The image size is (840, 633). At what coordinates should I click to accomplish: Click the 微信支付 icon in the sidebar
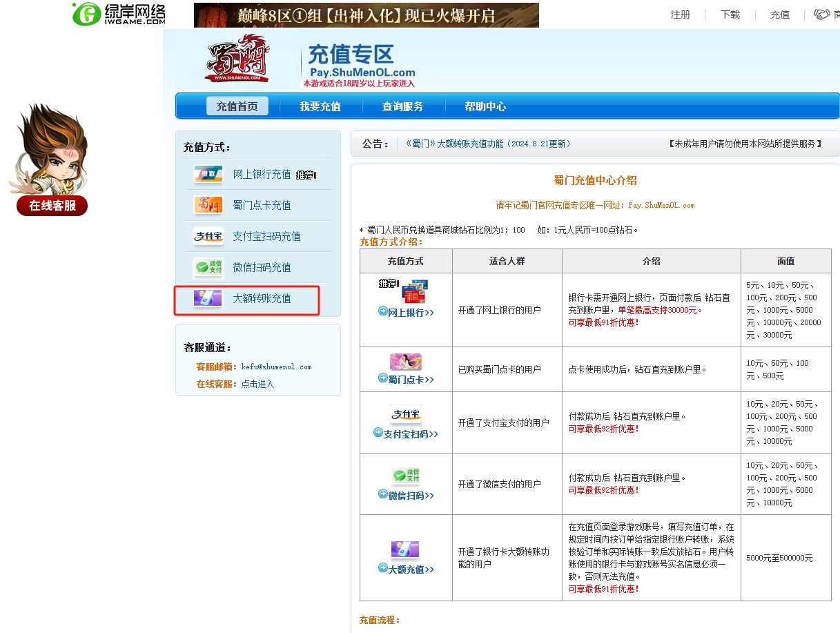tap(208, 267)
